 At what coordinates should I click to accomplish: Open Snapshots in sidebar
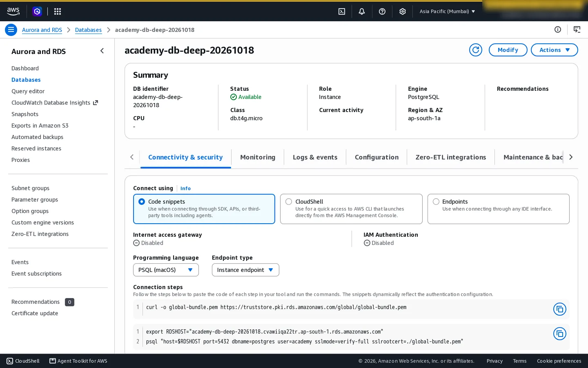tap(25, 114)
